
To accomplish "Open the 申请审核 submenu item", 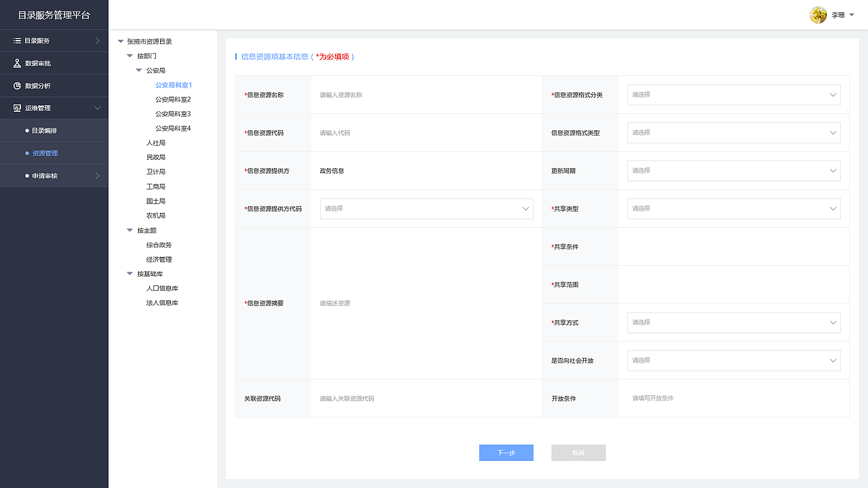I will click(54, 176).
